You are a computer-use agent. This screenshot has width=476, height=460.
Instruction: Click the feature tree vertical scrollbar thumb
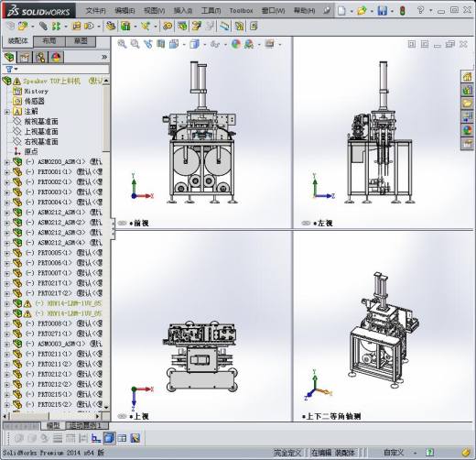pos(106,118)
